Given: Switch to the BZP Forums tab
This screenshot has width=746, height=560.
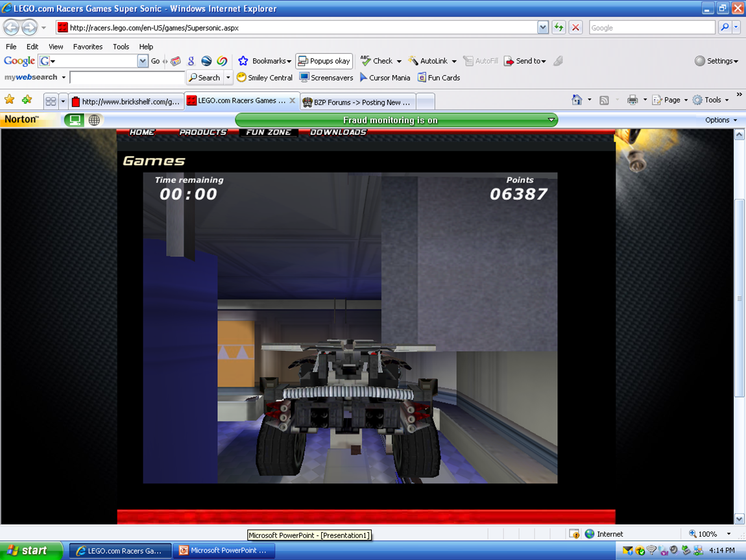Looking at the screenshot, I should 359,101.
